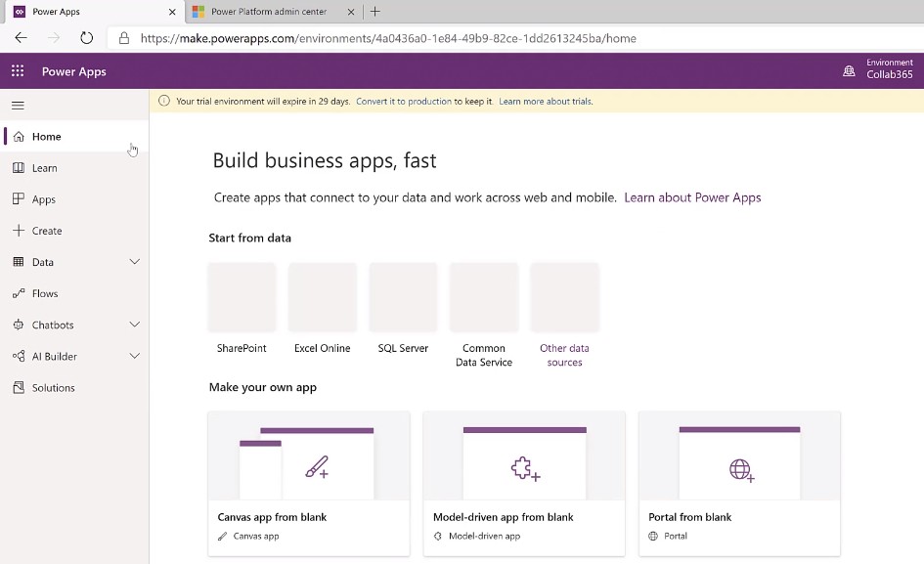Click the info icon in trial banner

[x=164, y=101]
